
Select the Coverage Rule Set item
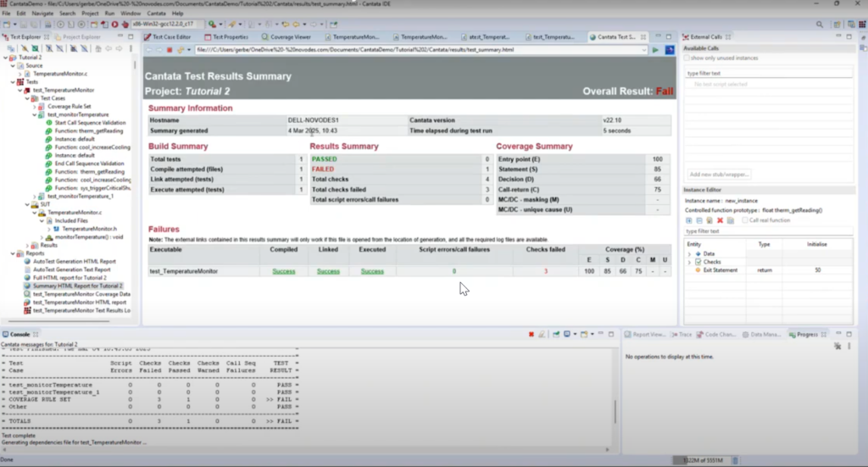point(70,106)
